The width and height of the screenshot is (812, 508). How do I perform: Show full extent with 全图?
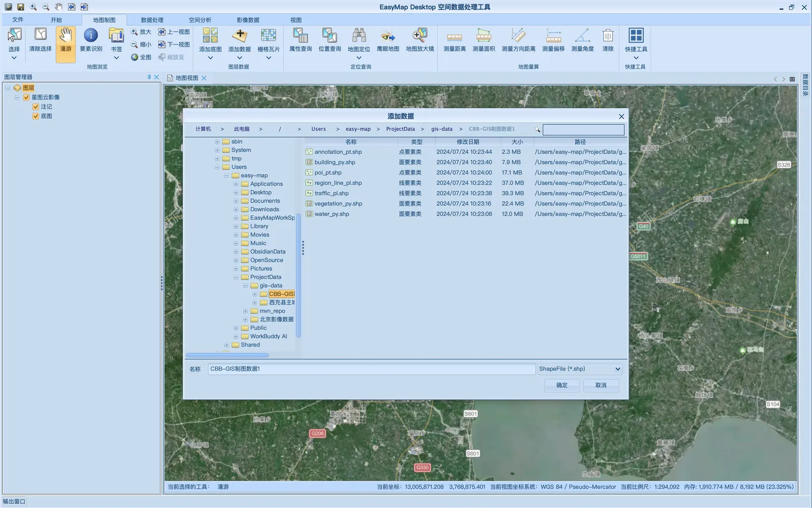point(141,57)
